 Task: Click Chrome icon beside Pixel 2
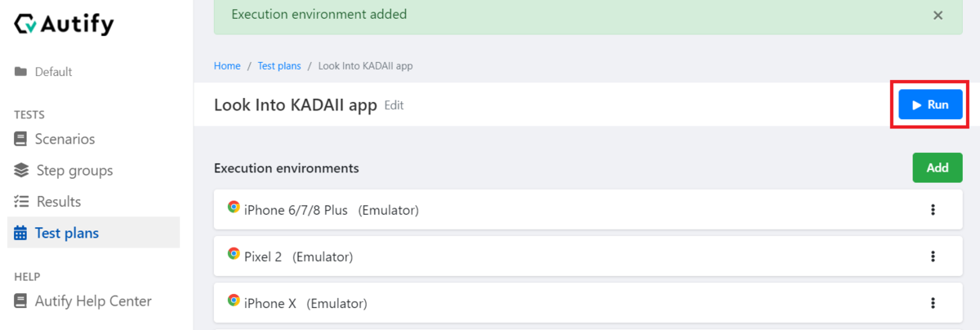[234, 254]
